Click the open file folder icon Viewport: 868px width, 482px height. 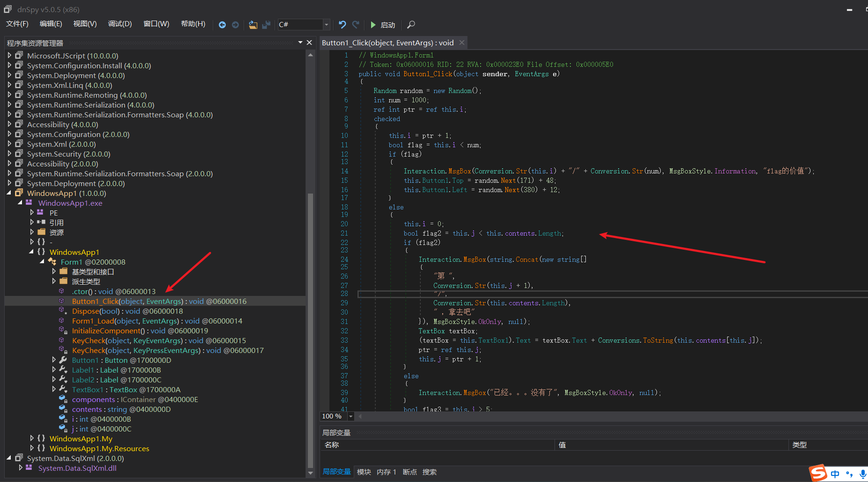(x=253, y=25)
